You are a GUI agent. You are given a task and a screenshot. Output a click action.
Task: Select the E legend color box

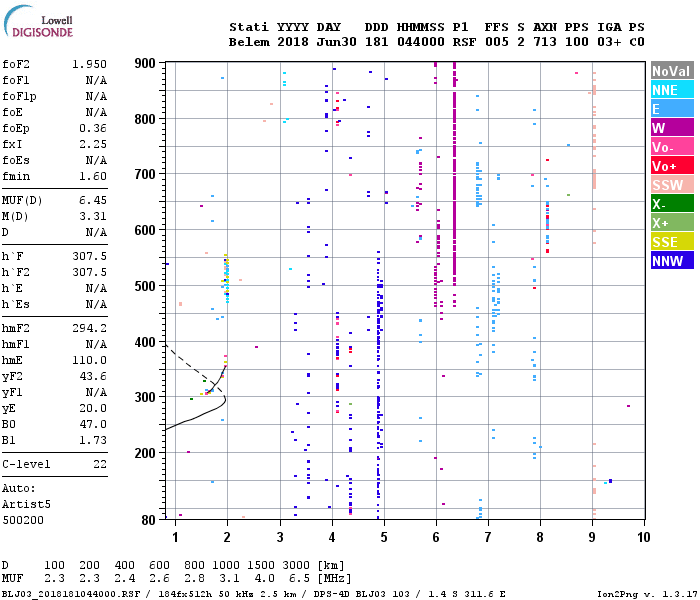point(672,109)
